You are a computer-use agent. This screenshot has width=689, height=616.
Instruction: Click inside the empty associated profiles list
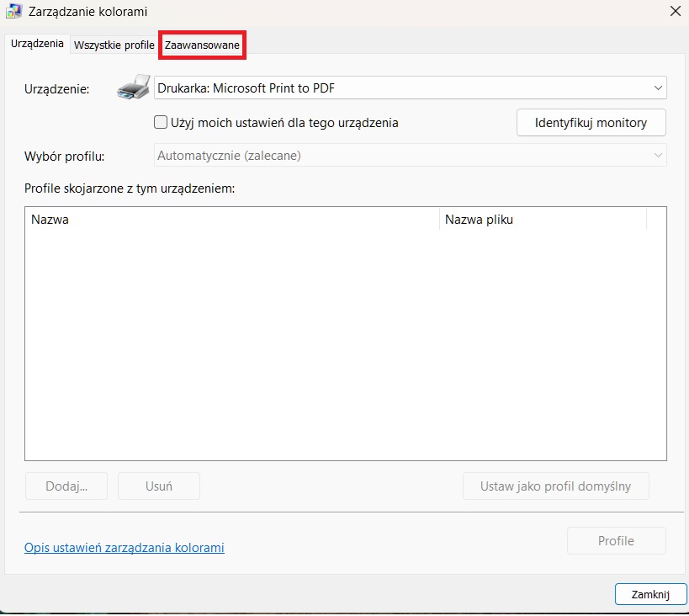[x=345, y=345]
